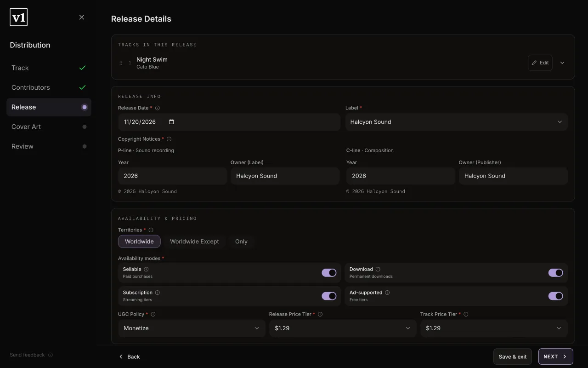Turn off the Sellable toggle
The height and width of the screenshot is (368, 588).
pyautogui.click(x=329, y=273)
